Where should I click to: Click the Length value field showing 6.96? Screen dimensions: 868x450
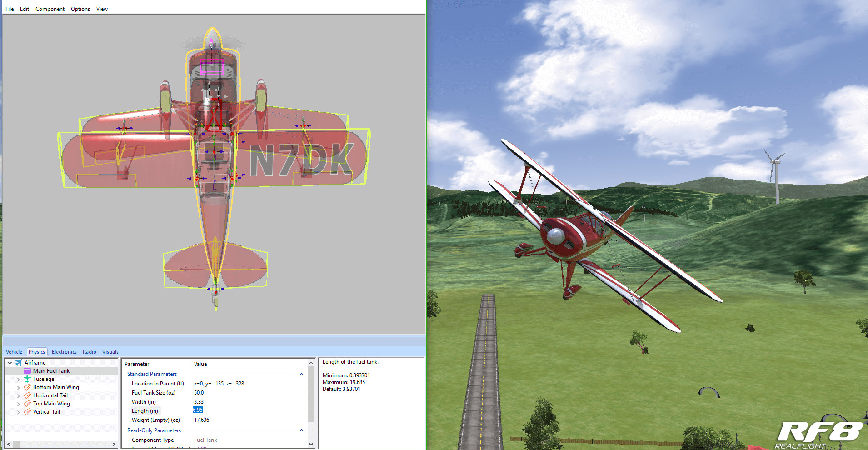[x=198, y=410]
